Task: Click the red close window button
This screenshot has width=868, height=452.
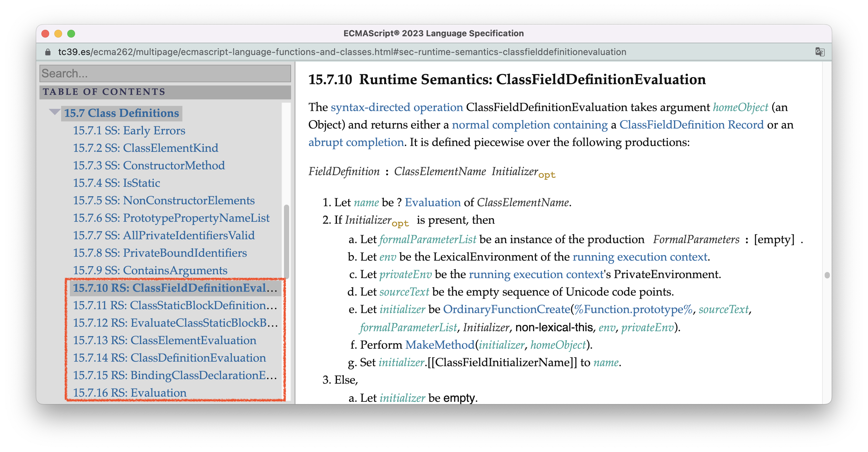Action: [45, 33]
